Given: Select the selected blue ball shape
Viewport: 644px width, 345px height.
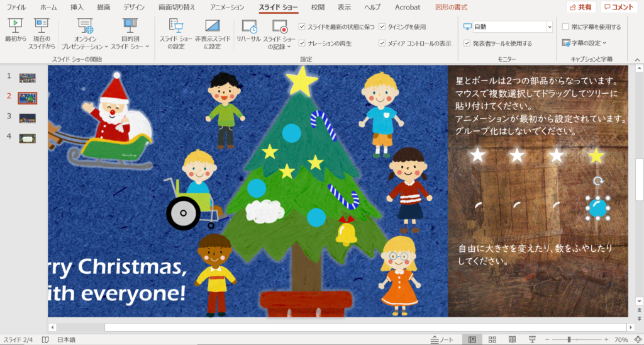Looking at the screenshot, I should (597, 208).
